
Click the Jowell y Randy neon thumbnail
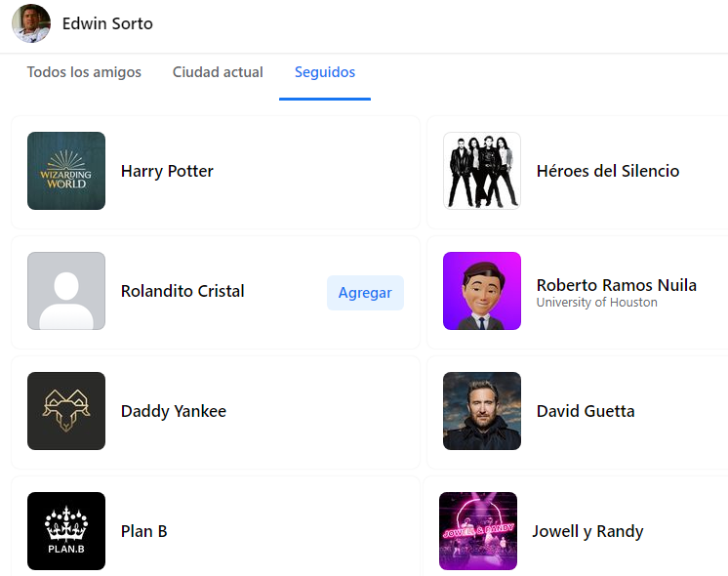(478, 531)
